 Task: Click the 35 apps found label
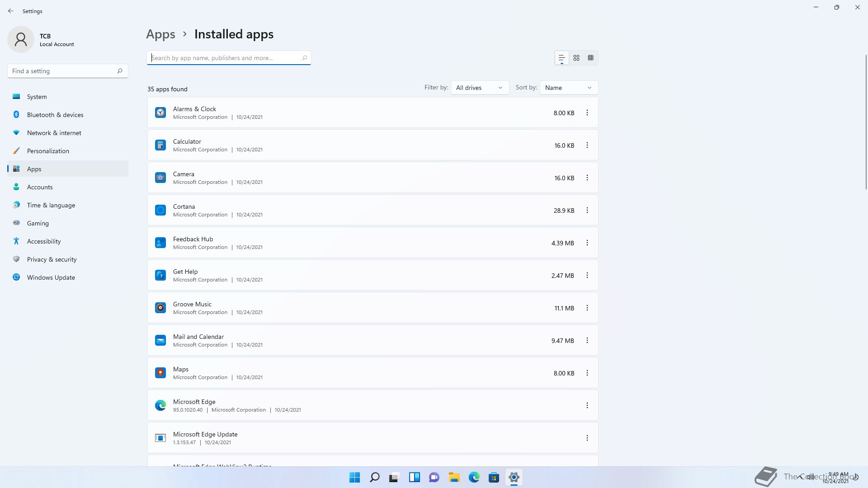pos(167,89)
